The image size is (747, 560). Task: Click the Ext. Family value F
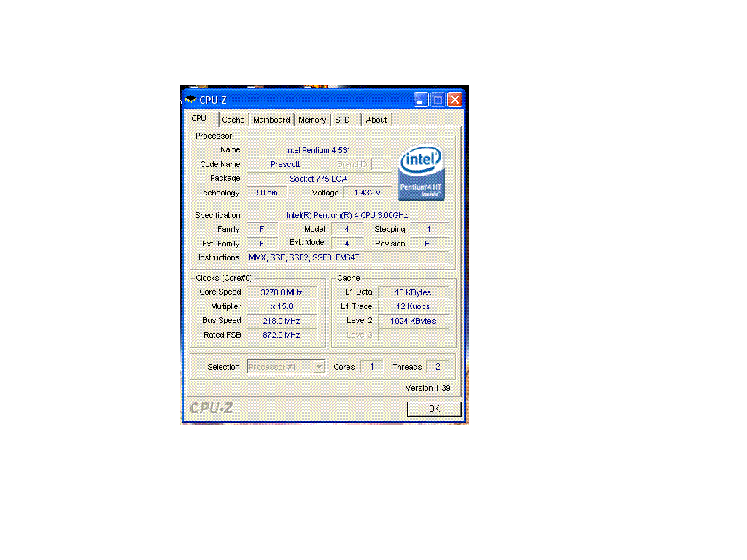pyautogui.click(x=262, y=244)
